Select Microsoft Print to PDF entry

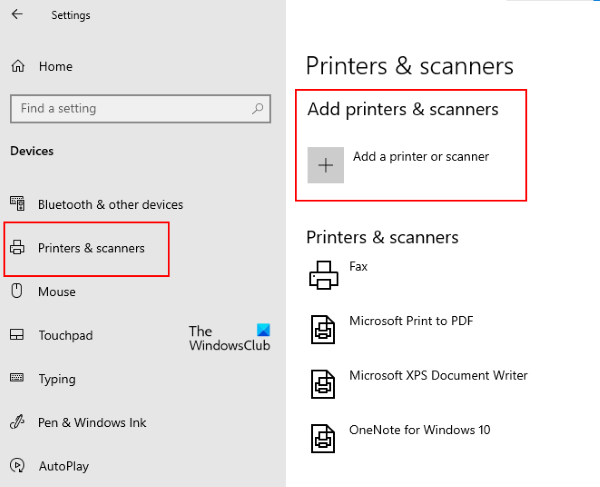coord(411,321)
